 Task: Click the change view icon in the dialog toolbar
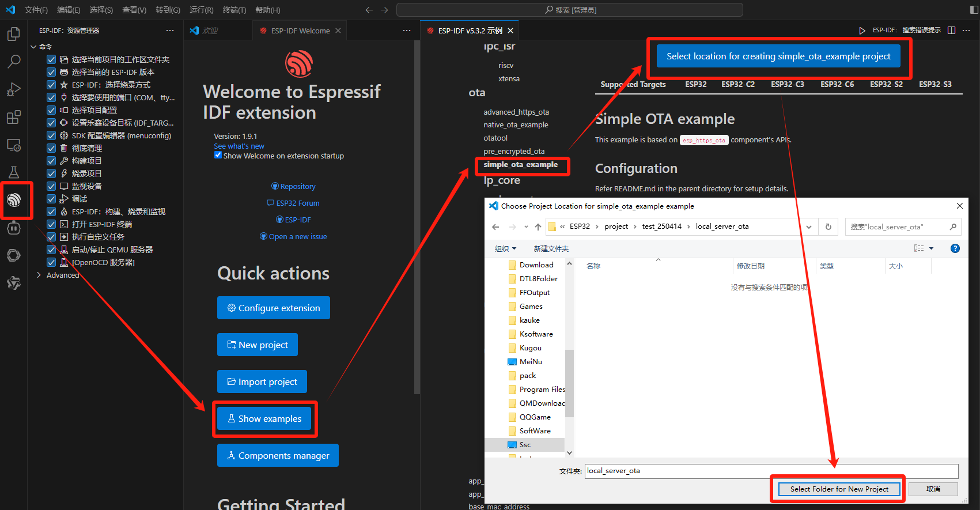pyautogui.click(x=918, y=248)
